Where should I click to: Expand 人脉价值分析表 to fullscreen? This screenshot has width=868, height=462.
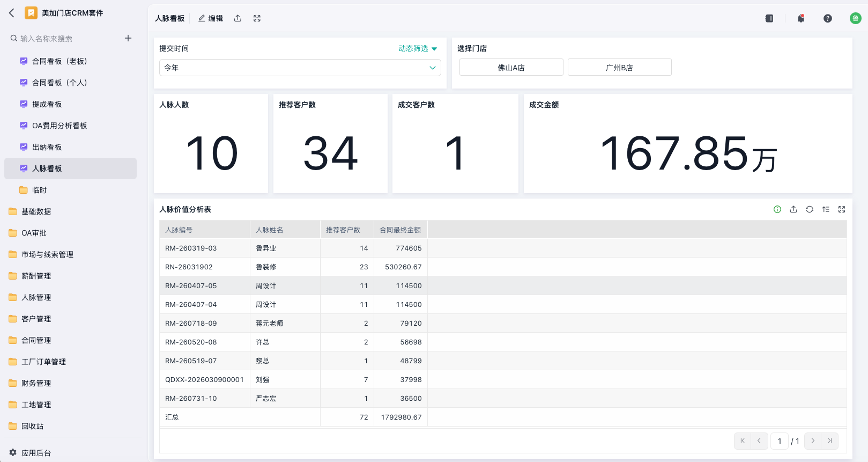coord(842,209)
